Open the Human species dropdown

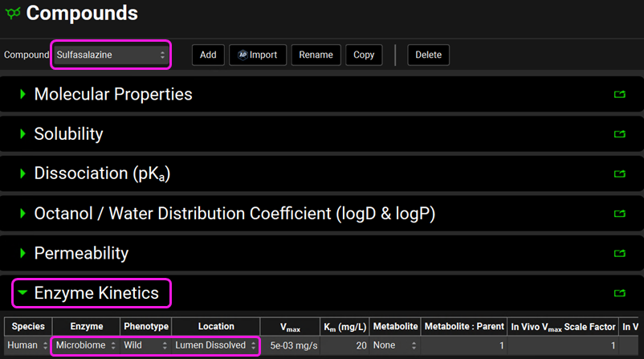[x=27, y=345]
